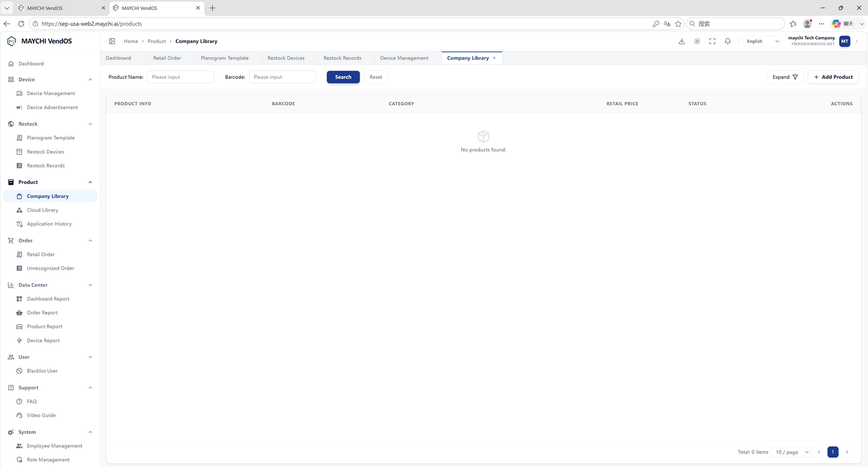Toggle light/dark theme sun icon

697,41
